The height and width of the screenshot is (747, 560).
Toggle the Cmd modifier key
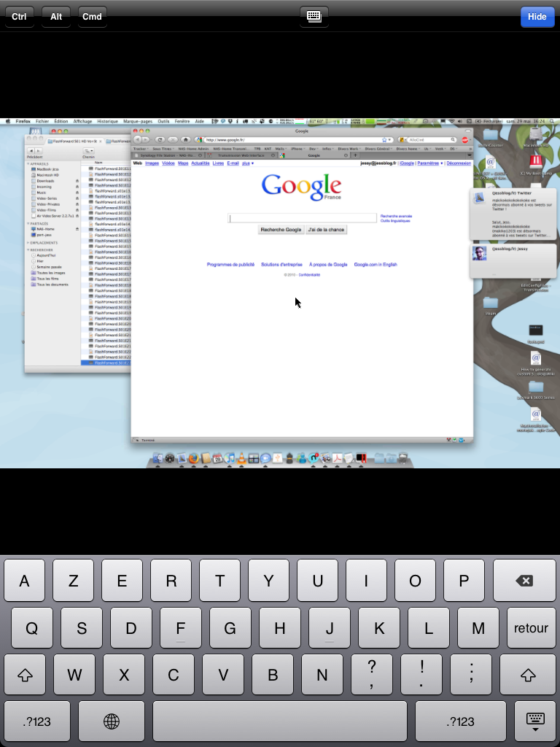pos(92,16)
